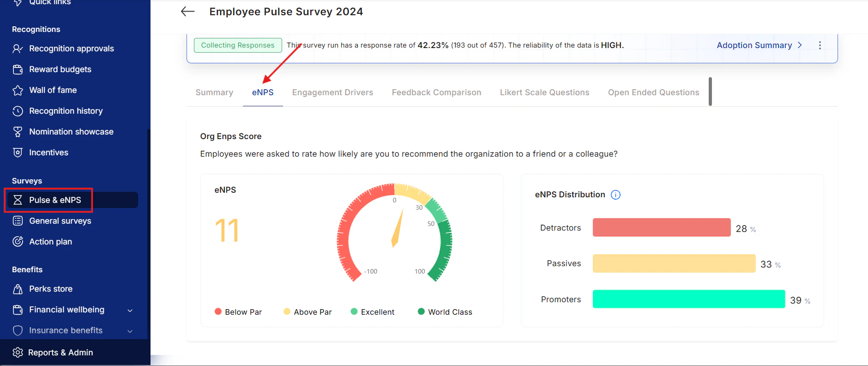
Task: Click the Benefits section heading
Action: 27,269
